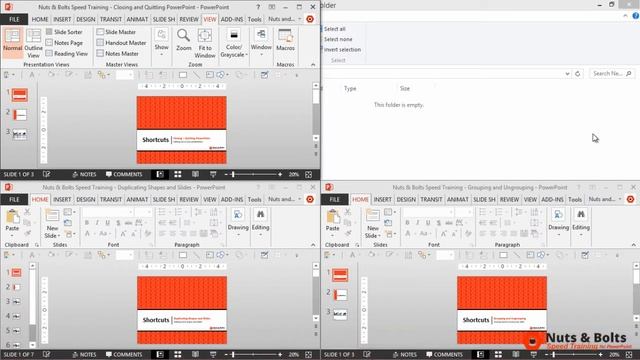
Task: Toggle COMMENTS pane in top-left window status bar
Action: click(124, 174)
